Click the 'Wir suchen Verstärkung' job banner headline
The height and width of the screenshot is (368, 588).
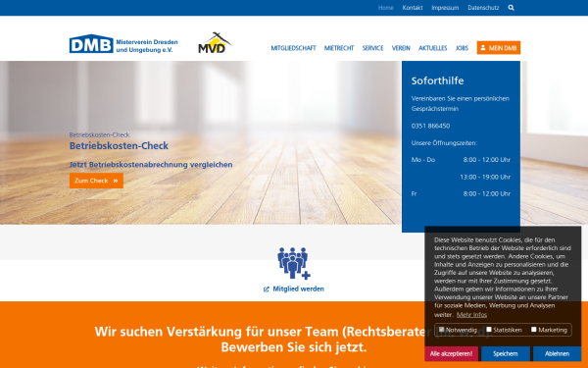(294, 340)
